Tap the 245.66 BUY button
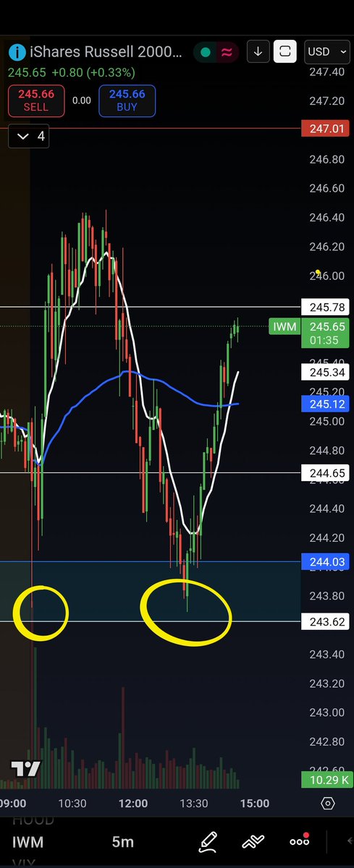This screenshot has width=354, height=868. [127, 100]
